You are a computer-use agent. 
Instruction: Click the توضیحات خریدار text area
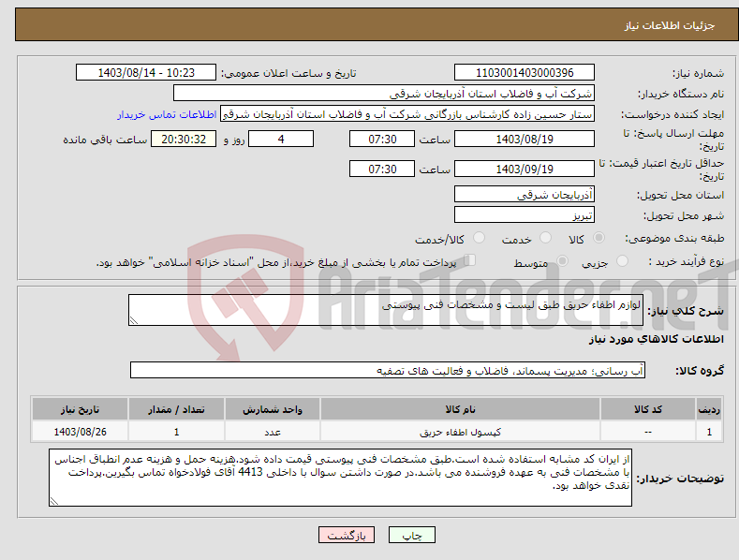pyautogui.click(x=340, y=478)
